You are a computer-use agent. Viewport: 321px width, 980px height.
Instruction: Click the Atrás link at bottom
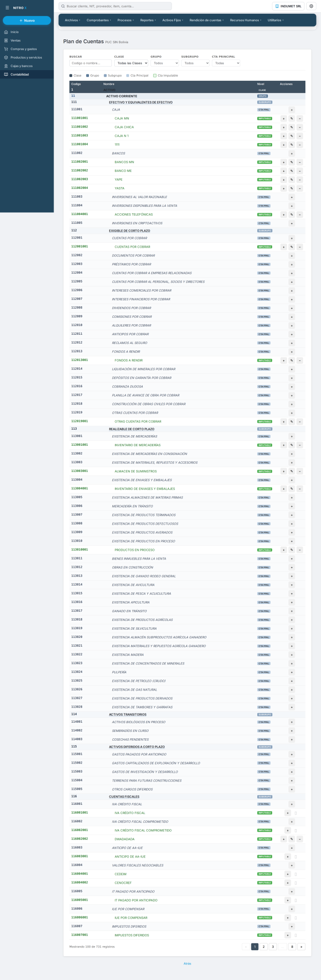coord(187,963)
